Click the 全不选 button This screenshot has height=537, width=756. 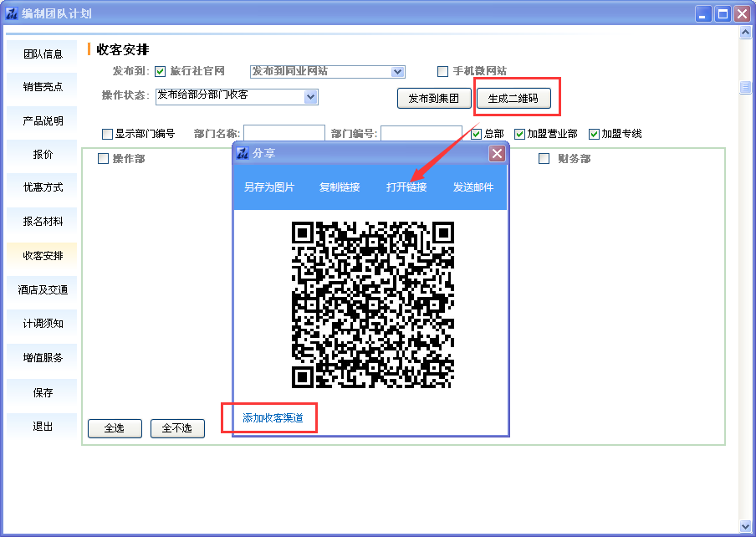pyautogui.click(x=177, y=428)
